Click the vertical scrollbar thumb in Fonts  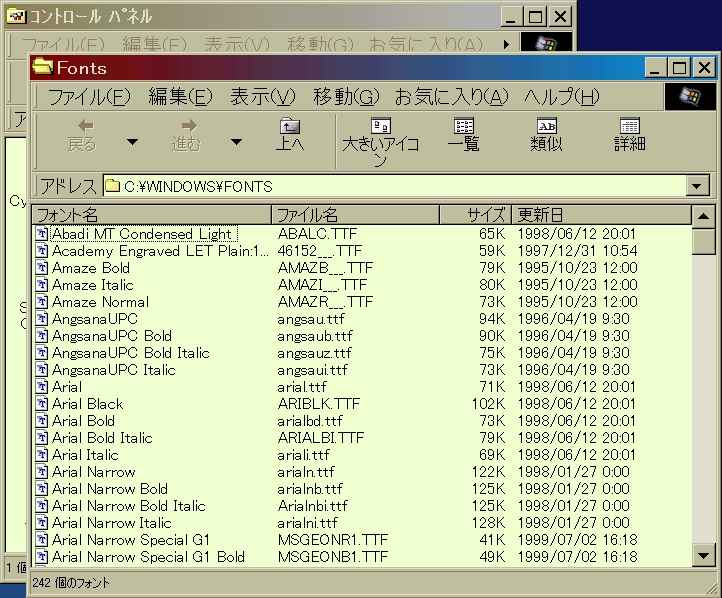click(x=703, y=241)
